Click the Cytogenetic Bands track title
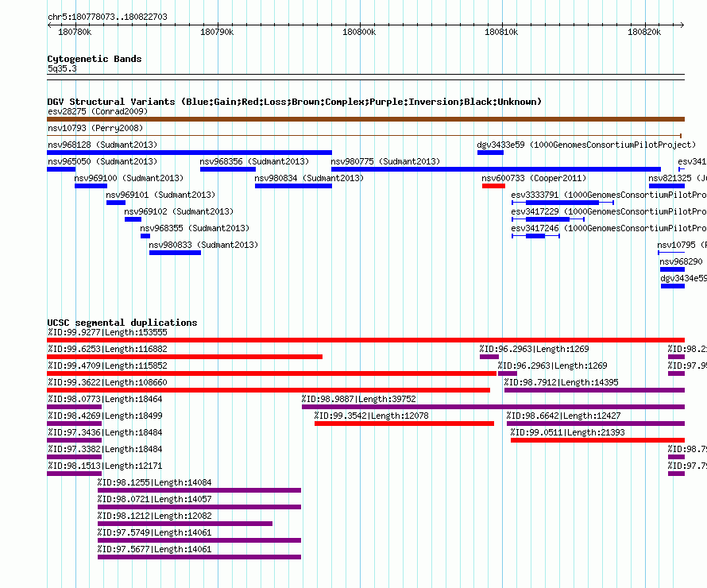Screen dimensions: 707x588 [x=95, y=59]
